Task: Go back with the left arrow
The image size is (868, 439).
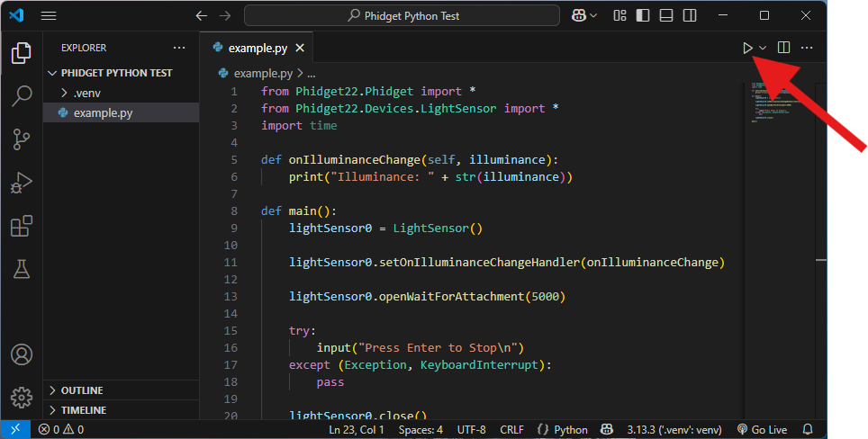Action: [202, 15]
